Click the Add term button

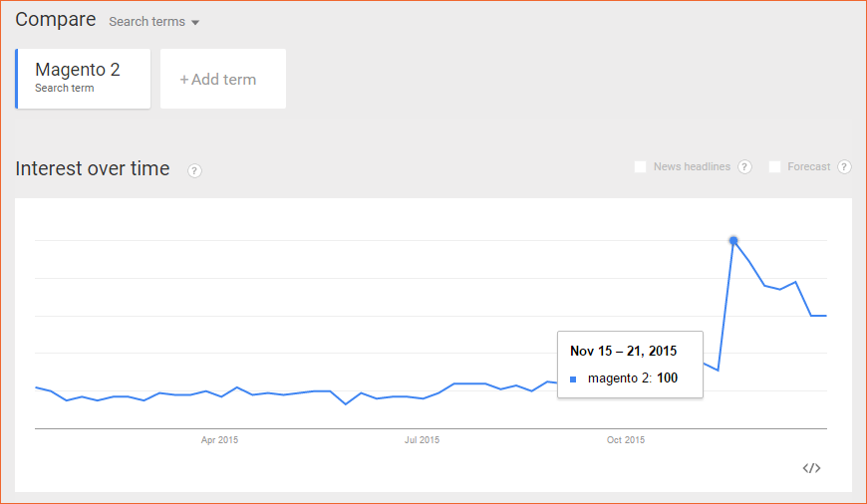point(223,79)
